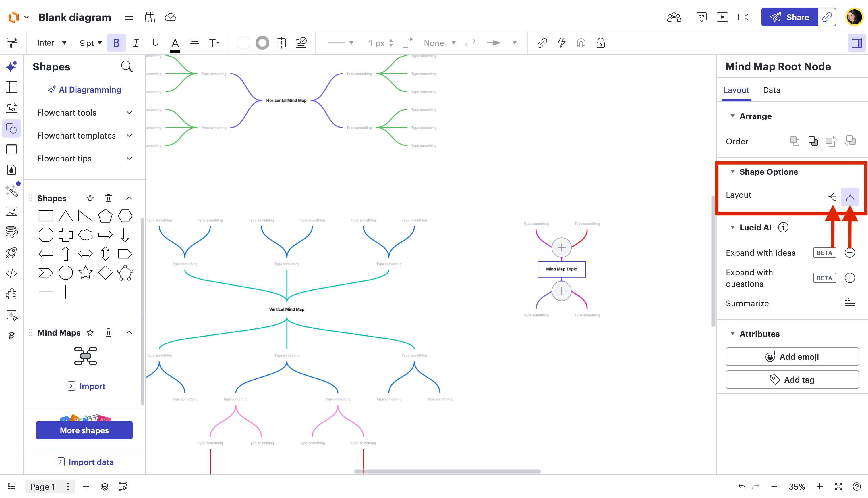Click the lightning bolt actions icon
Viewport: 868px width, 498px height.
click(x=561, y=43)
